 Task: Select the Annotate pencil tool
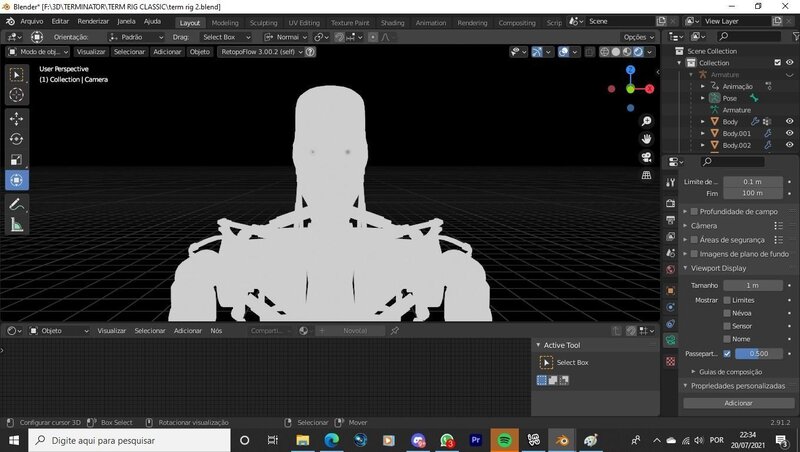pos(16,204)
